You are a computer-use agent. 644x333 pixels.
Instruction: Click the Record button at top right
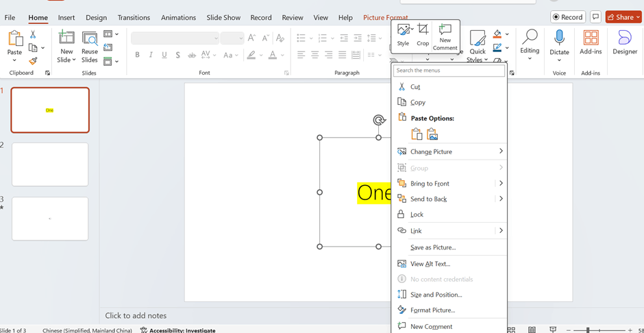568,17
